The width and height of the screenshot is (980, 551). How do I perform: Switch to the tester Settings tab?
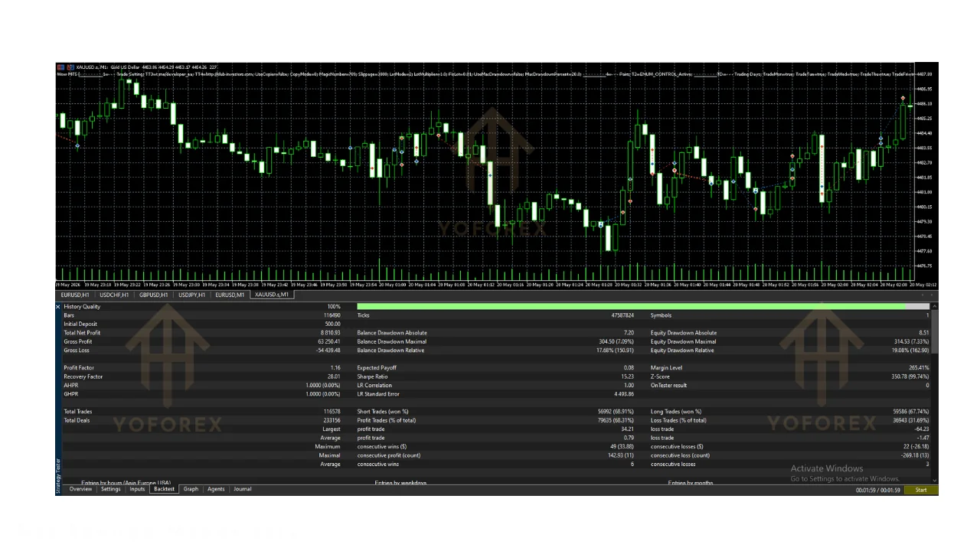pyautogui.click(x=111, y=489)
